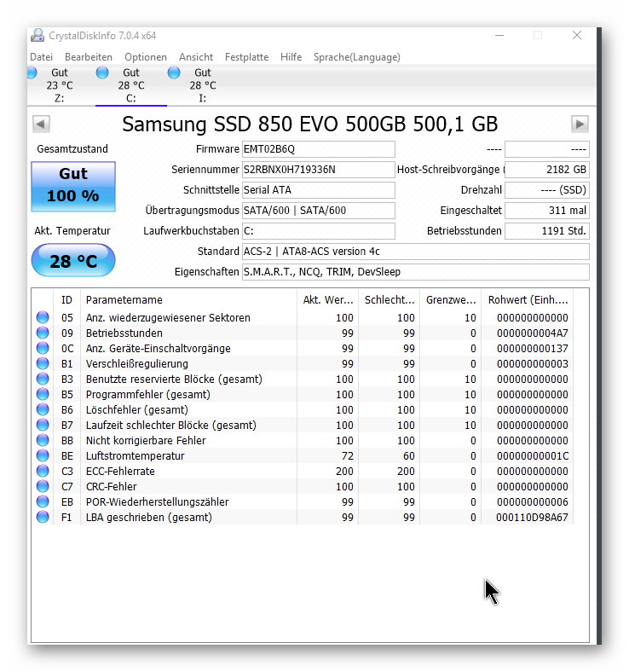Click status orb for attribute 05 row
Viewport: 629px width, 672px height.
point(43,317)
